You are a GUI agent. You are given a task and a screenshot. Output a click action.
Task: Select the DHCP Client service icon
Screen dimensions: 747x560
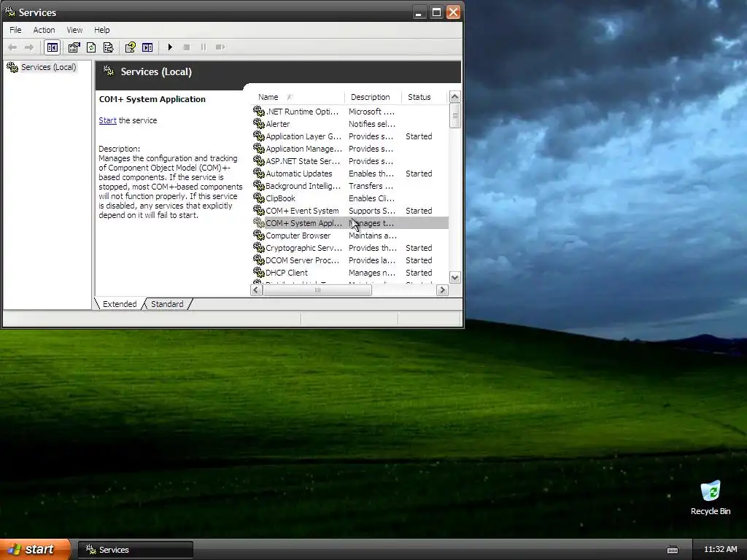(259, 273)
